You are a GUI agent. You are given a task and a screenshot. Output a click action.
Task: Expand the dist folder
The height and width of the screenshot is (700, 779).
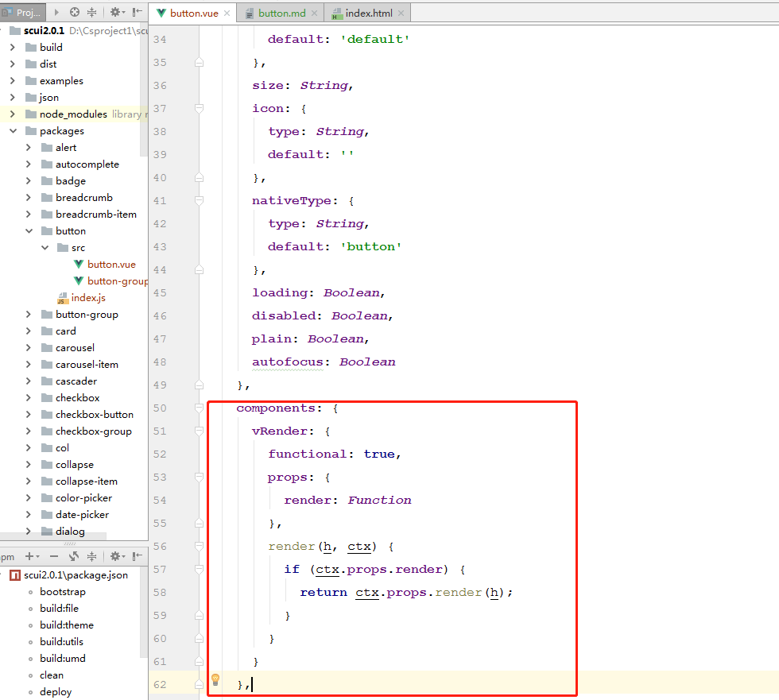tap(13, 64)
